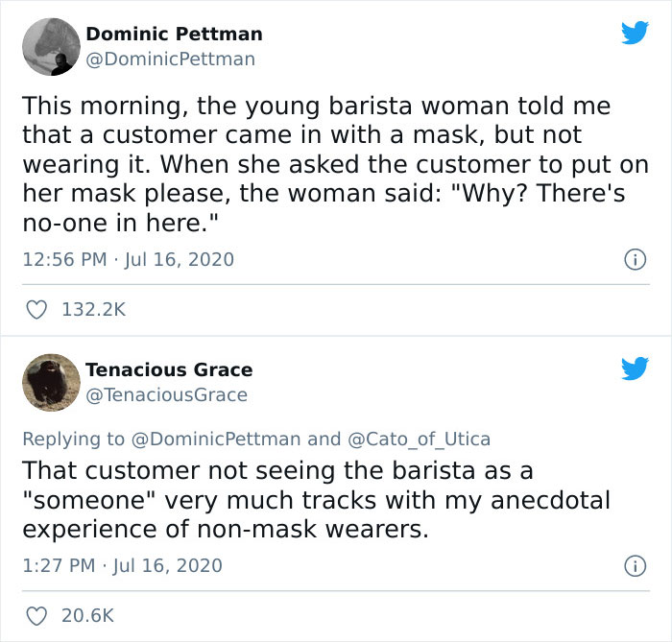Viewport: 672px width, 642px height.
Task: Open Dominic Pettman's profile picture
Action: tap(50, 46)
